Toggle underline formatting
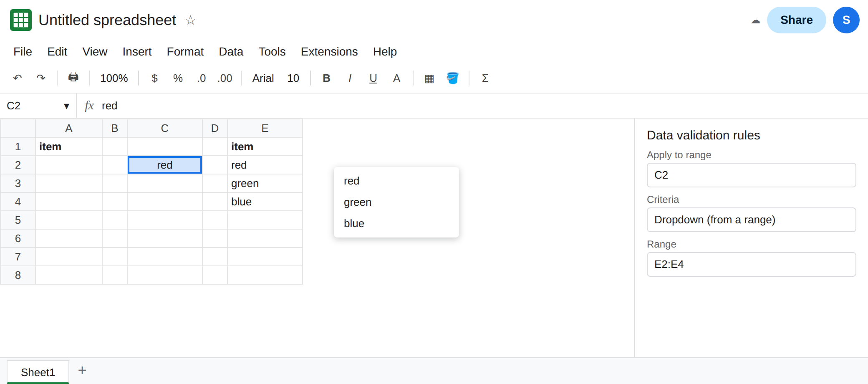The image size is (868, 384). pyautogui.click(x=373, y=78)
